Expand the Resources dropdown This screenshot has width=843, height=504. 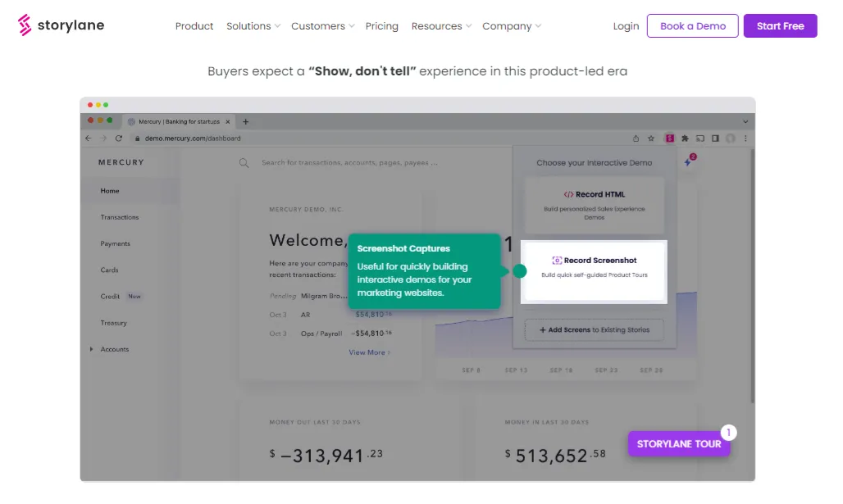point(441,25)
